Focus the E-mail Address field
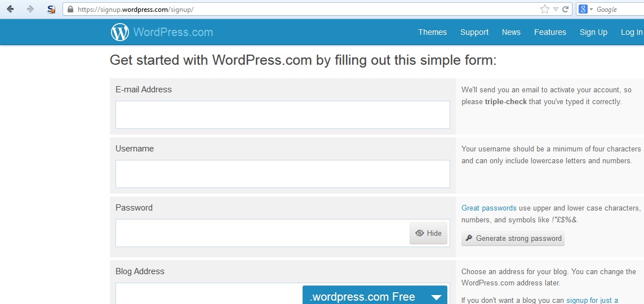 tap(283, 115)
